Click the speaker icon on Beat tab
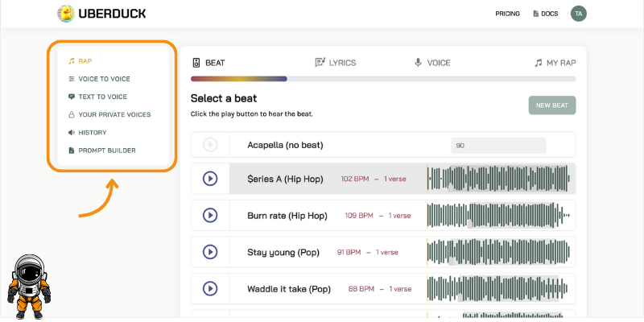The height and width of the screenshot is (322, 644). click(x=196, y=63)
